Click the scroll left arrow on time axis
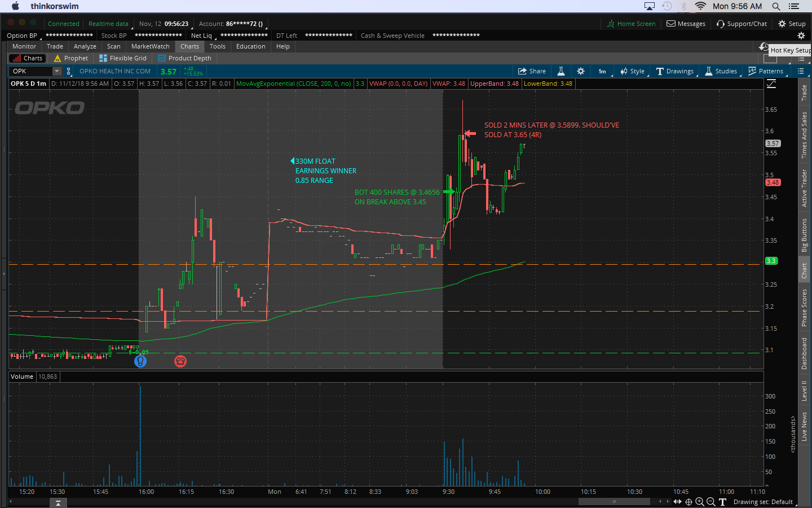Screen dimensions: 812x508 (x=660, y=502)
